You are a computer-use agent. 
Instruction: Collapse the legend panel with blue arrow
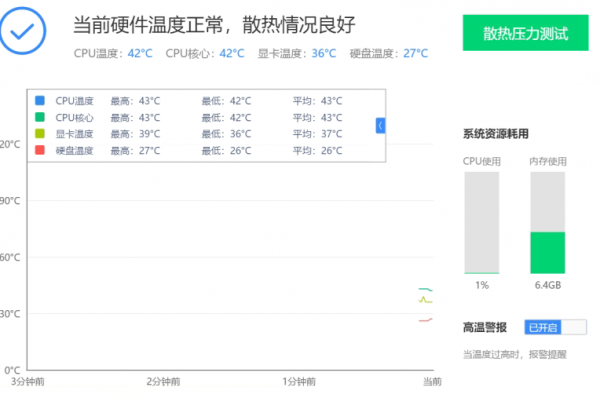(x=380, y=126)
